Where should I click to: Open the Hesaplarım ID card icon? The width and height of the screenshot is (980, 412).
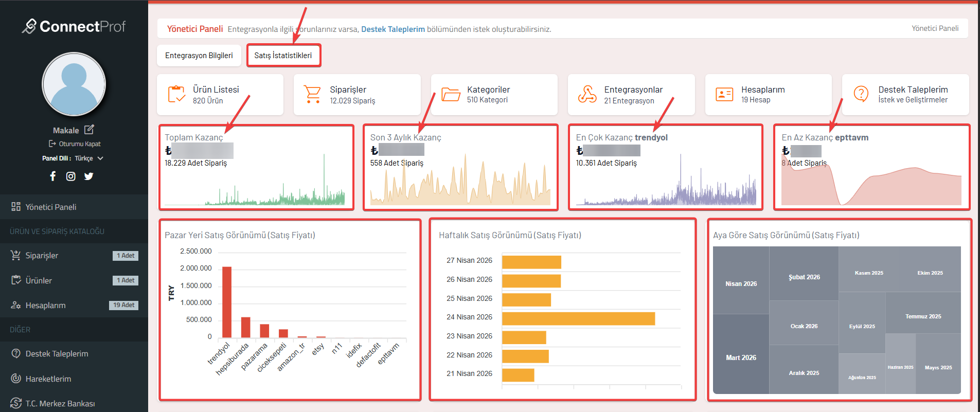click(724, 95)
